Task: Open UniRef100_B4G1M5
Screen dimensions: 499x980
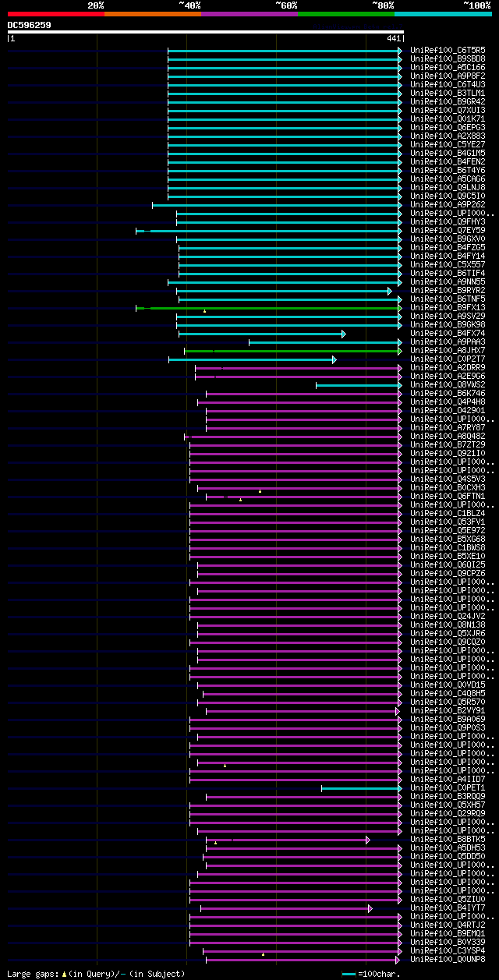Action: (x=448, y=153)
